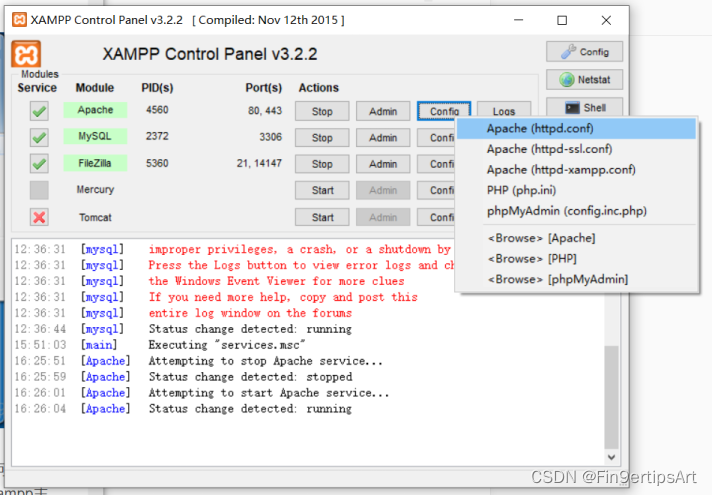The height and width of the screenshot is (495, 712).
Task: Choose Apache (httpd-xampp.conf) menu entry
Action: [576, 169]
